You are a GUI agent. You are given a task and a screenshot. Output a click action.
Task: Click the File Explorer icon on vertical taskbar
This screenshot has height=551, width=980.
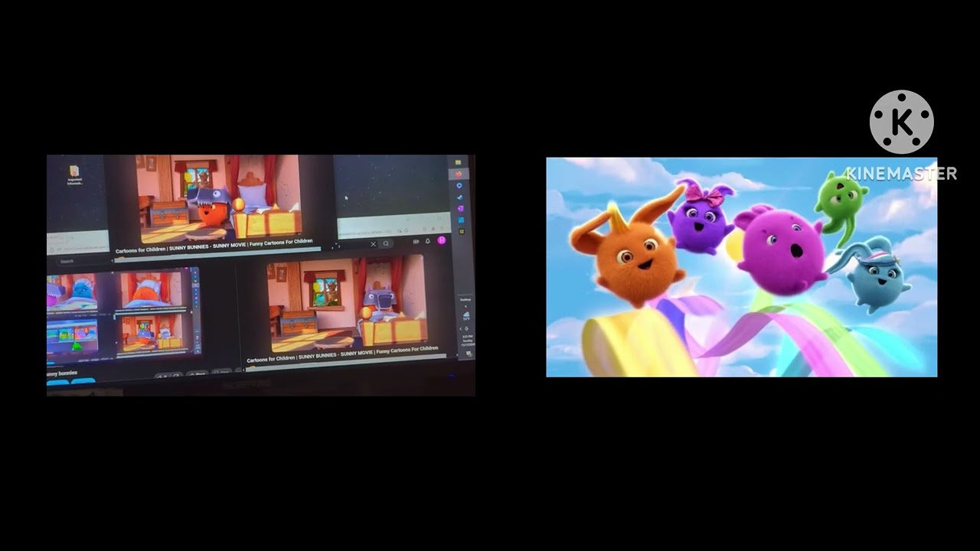(458, 162)
